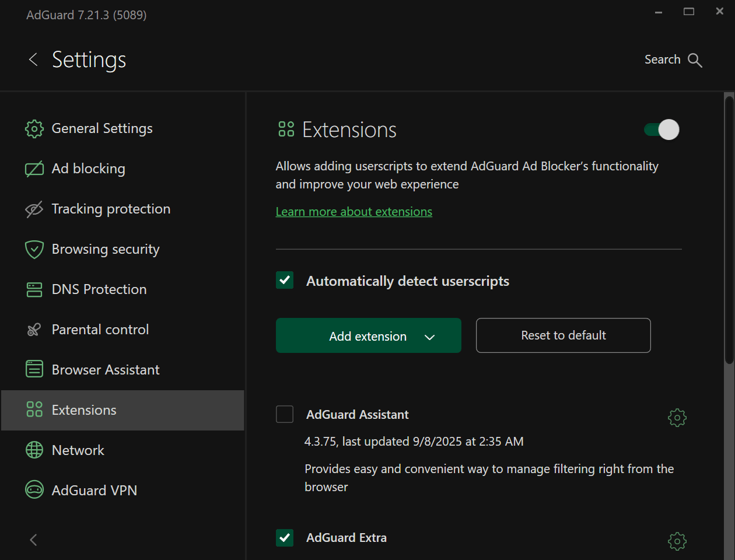The width and height of the screenshot is (735, 560).
Task: Open Learn more about extensions link
Action: (x=354, y=212)
